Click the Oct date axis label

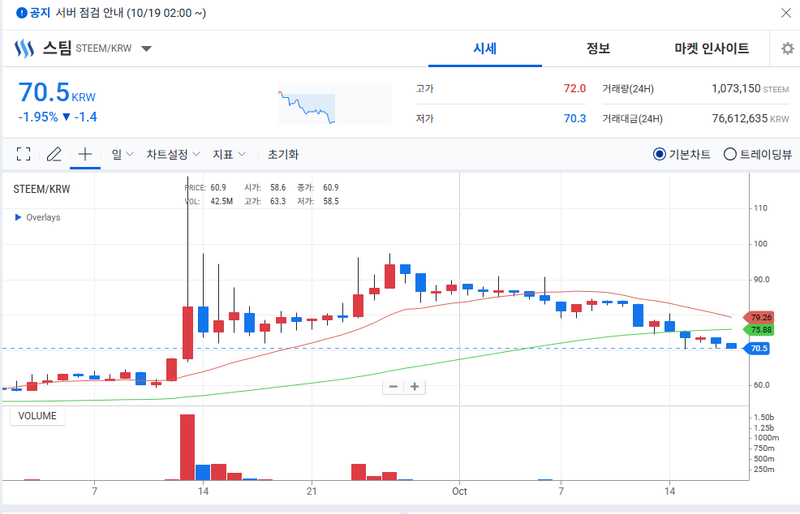click(459, 491)
